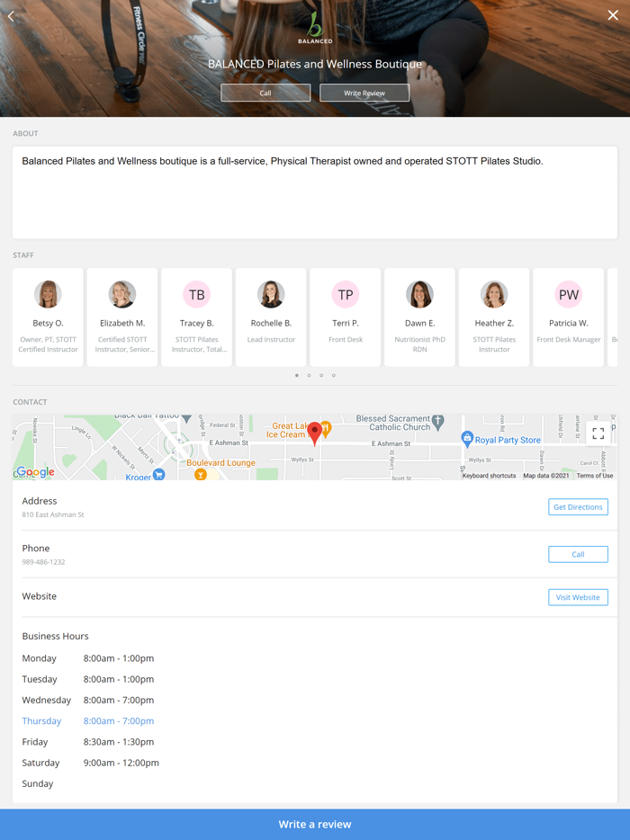Select the PW avatar for Patricia W.

pos(568,294)
